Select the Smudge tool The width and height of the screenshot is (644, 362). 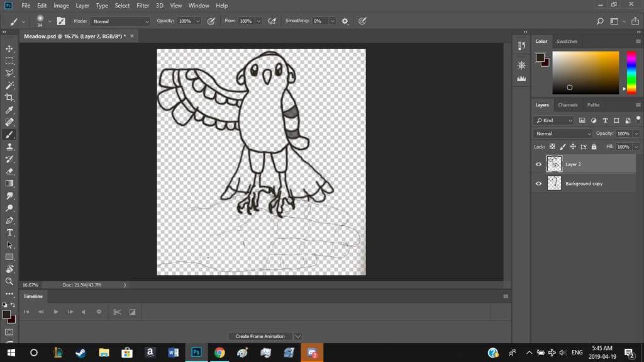coord(9,196)
